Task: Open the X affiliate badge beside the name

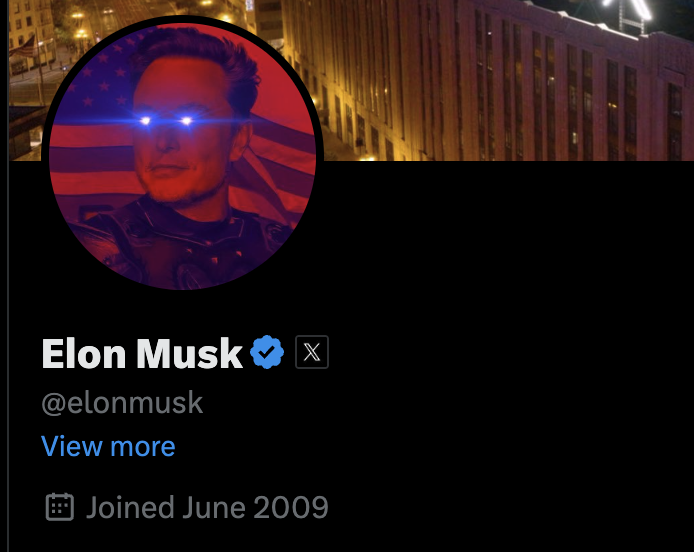Action: point(312,352)
